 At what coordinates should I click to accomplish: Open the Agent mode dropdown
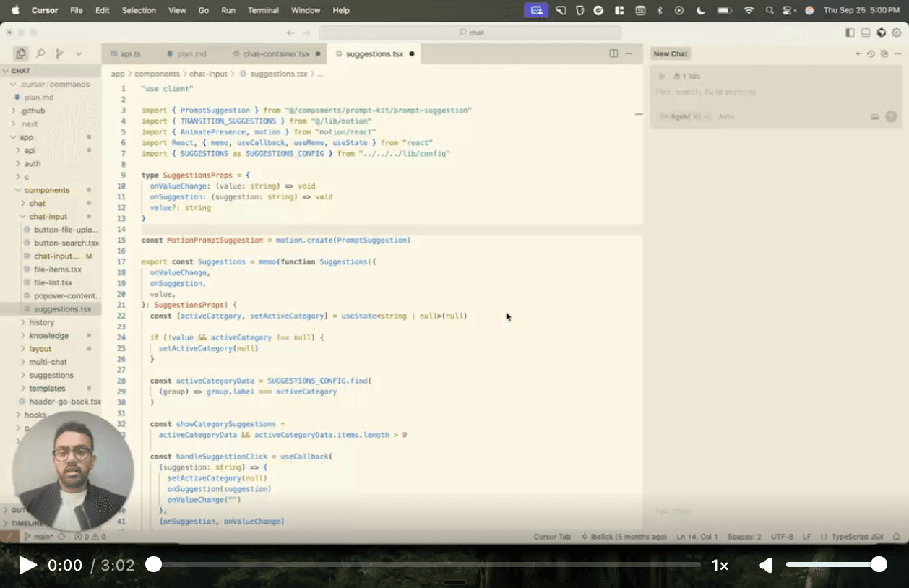[x=684, y=116]
